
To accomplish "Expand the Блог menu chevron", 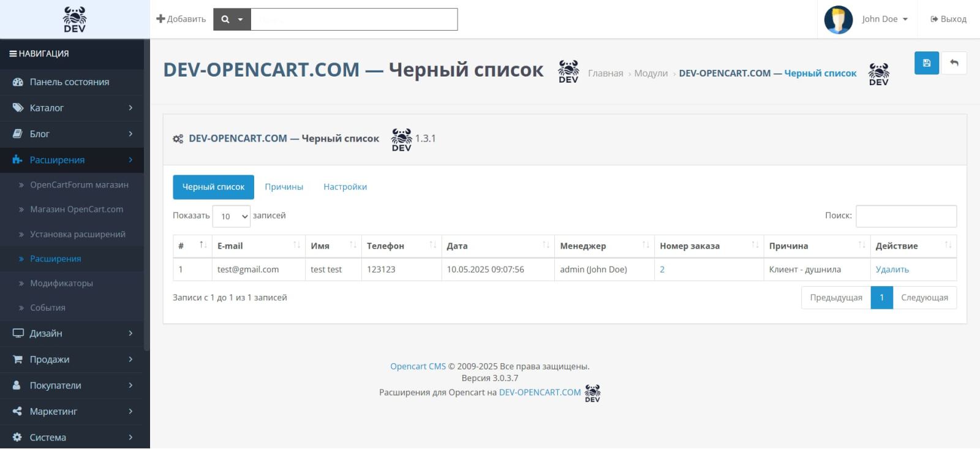I will pos(130,134).
